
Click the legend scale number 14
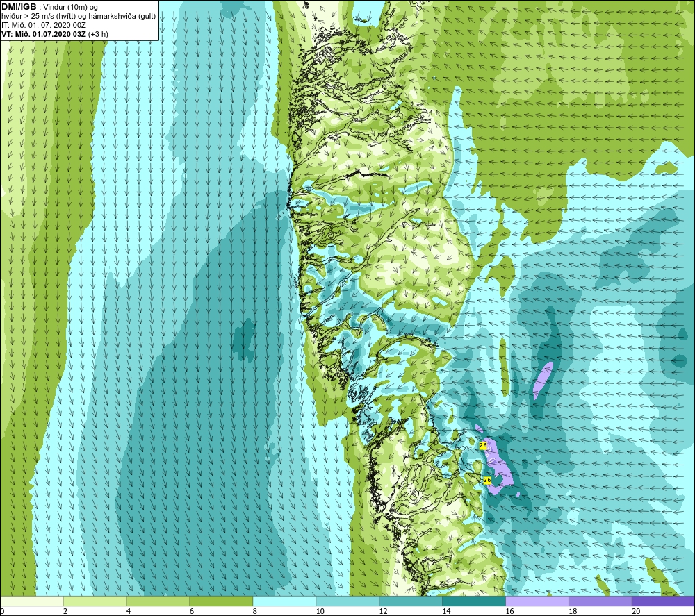(446, 612)
